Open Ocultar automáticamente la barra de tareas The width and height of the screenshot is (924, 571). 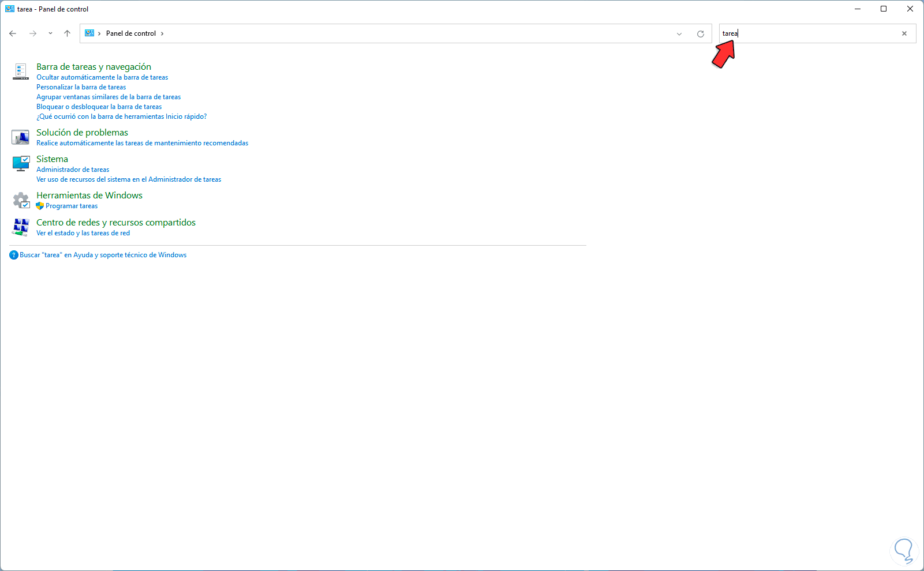102,77
